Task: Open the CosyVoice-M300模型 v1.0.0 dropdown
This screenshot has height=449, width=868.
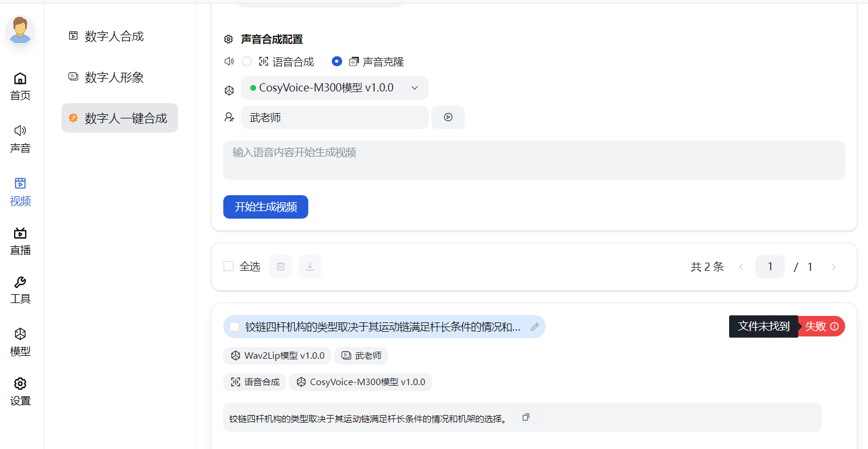Action: click(x=335, y=88)
